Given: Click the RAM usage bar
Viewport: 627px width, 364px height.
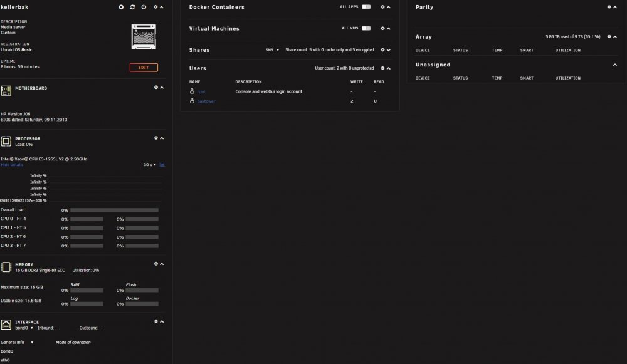Looking at the screenshot, I should tap(87, 291).
